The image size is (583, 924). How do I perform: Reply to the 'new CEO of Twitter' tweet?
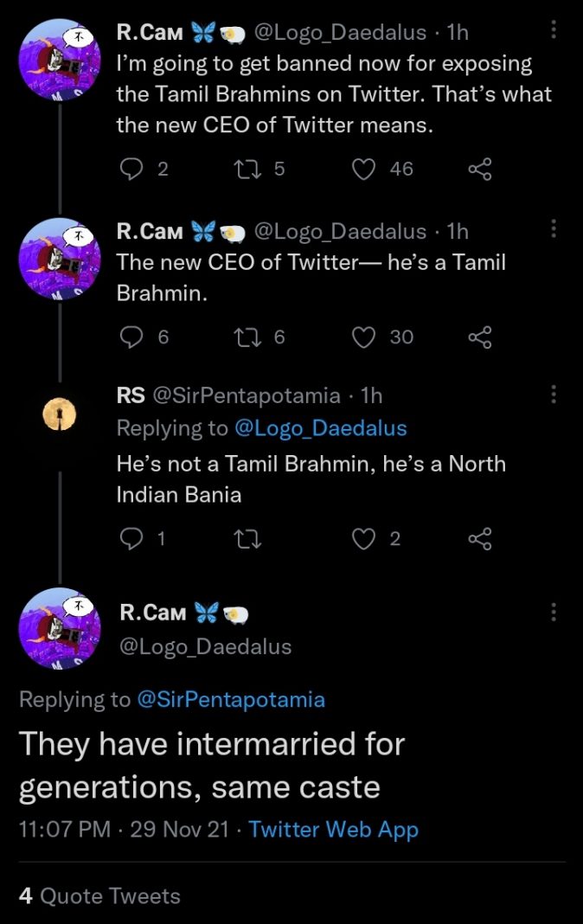tap(130, 337)
